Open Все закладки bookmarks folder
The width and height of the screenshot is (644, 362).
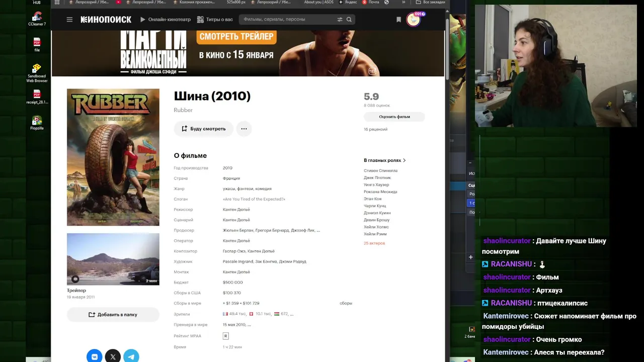click(x=430, y=2)
